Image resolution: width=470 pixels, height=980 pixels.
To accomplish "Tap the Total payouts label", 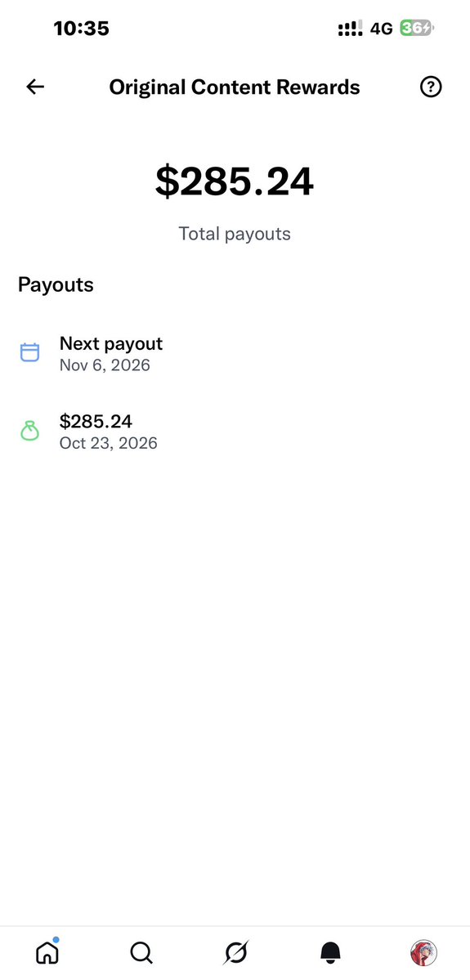I will (x=235, y=234).
